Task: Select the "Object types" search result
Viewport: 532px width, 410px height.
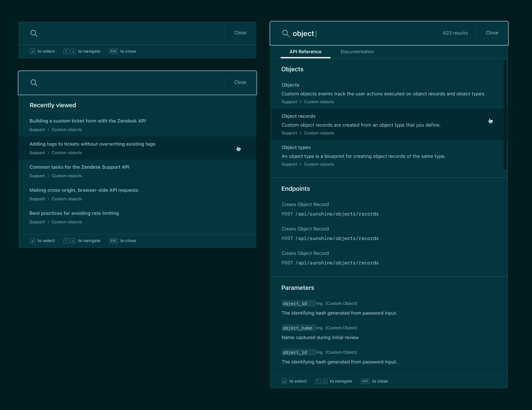Action: click(387, 155)
